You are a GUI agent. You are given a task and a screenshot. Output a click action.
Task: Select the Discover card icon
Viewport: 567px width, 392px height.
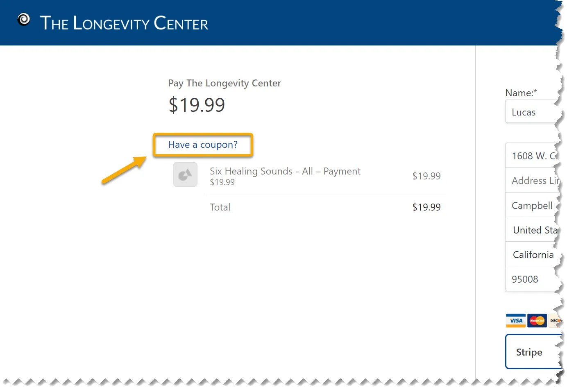(556, 320)
